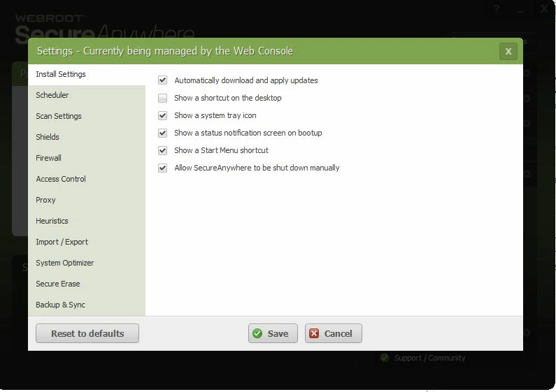Go to the Firewall settings

pyautogui.click(x=87, y=158)
